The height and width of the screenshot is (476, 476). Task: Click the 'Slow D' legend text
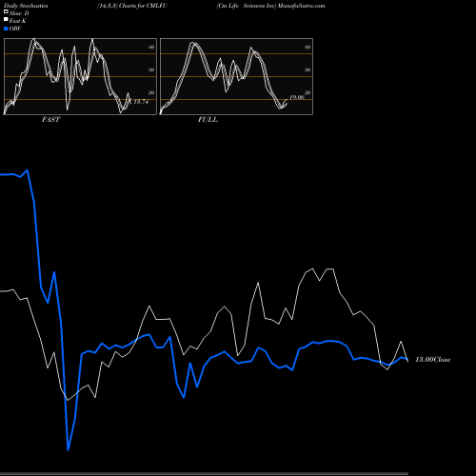tap(19, 13)
